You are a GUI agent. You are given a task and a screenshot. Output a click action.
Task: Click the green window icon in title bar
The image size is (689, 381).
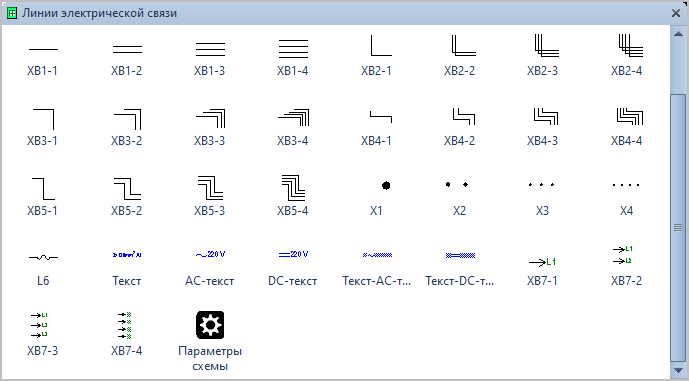tap(11, 13)
